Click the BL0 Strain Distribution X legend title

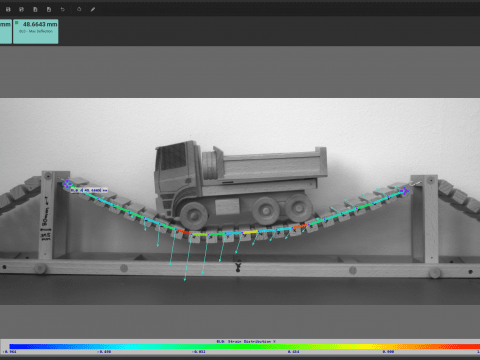click(246, 341)
